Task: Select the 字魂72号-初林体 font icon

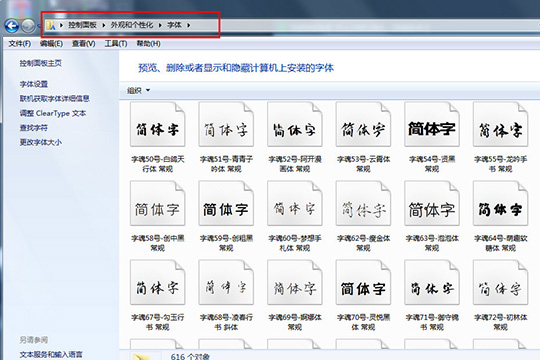Action: click(500, 282)
